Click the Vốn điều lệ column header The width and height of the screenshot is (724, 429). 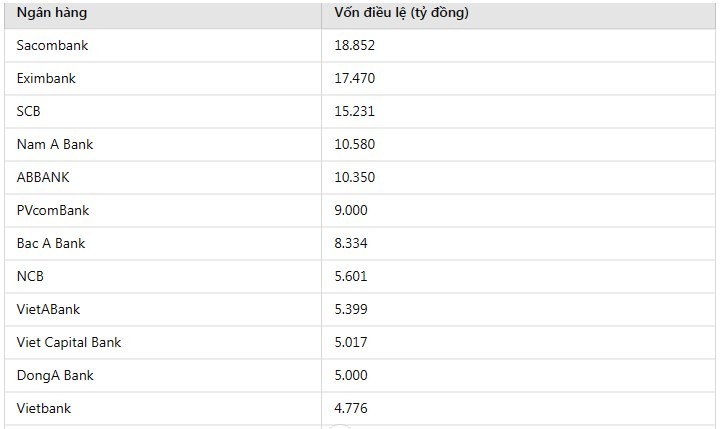(401, 12)
